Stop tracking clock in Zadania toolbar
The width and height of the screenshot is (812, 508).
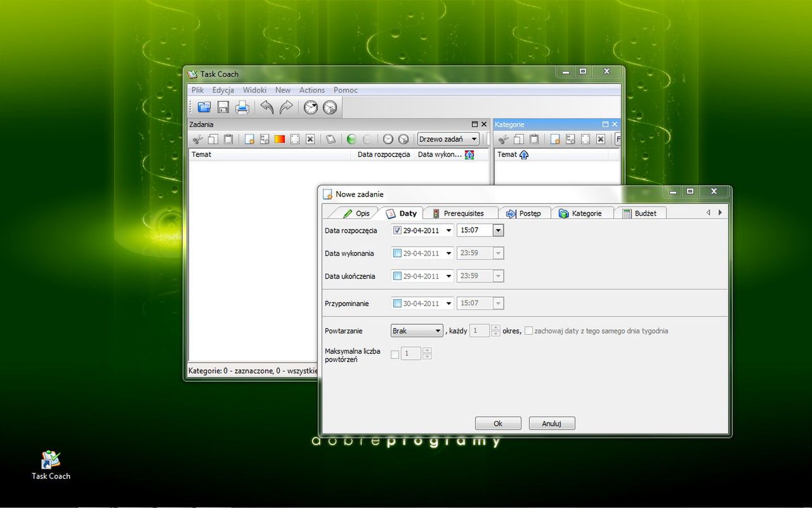(x=403, y=139)
